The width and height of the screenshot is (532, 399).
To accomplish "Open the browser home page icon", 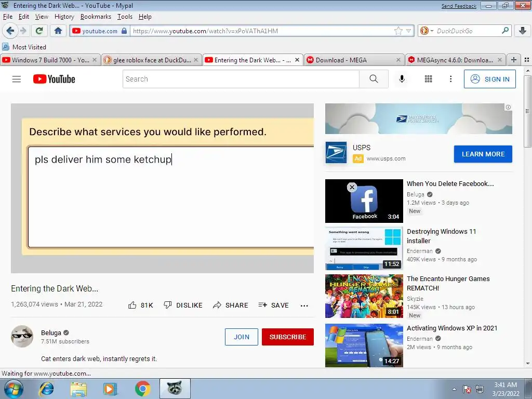I will click(x=58, y=31).
